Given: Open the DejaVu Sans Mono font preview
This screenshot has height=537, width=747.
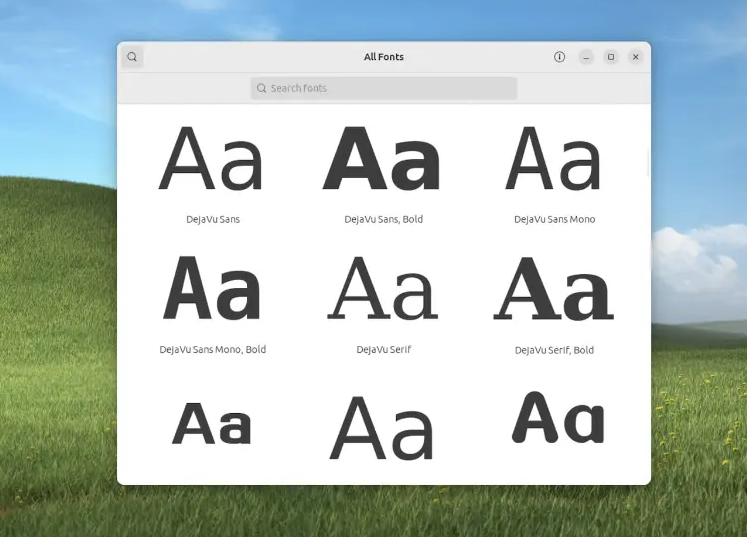Looking at the screenshot, I should 554,160.
